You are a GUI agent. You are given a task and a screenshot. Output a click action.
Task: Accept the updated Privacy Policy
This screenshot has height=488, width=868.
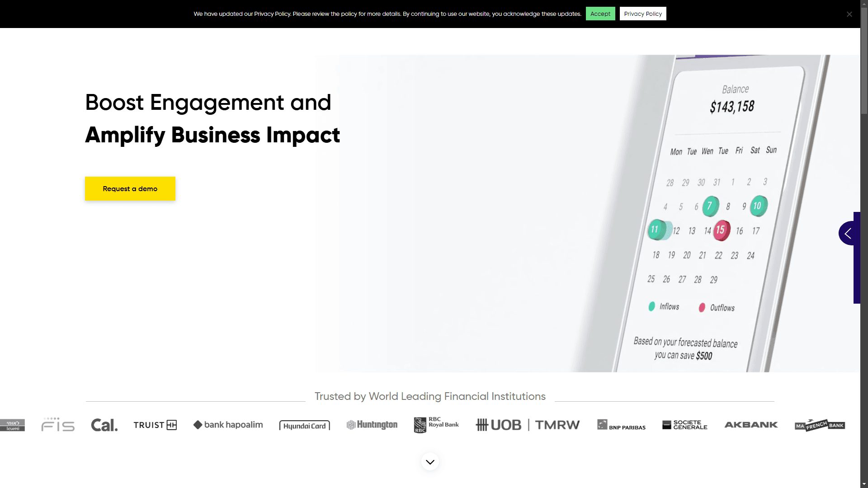point(600,14)
